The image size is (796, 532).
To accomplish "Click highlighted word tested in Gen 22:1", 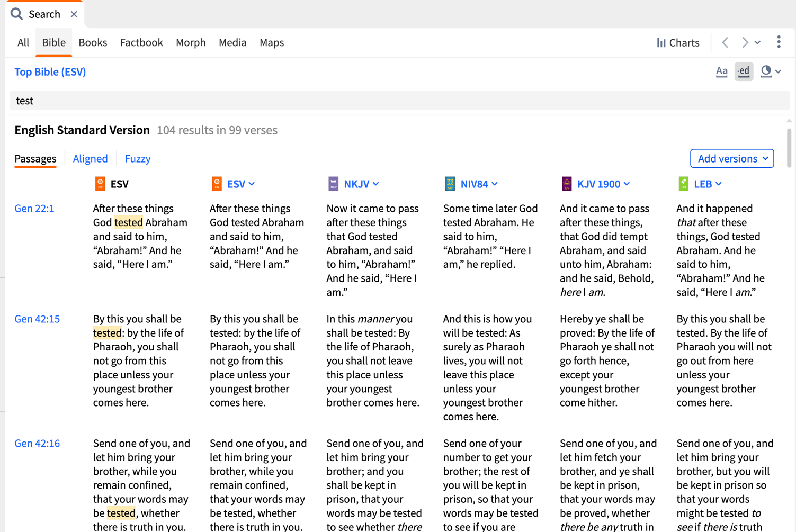I will click(x=129, y=222).
